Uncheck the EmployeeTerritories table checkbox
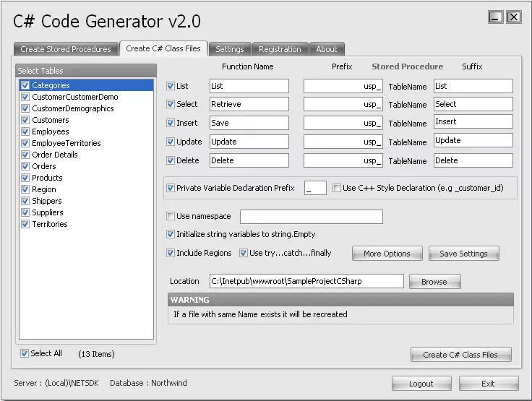Viewport: 532px width, 401px height. pyautogui.click(x=25, y=143)
